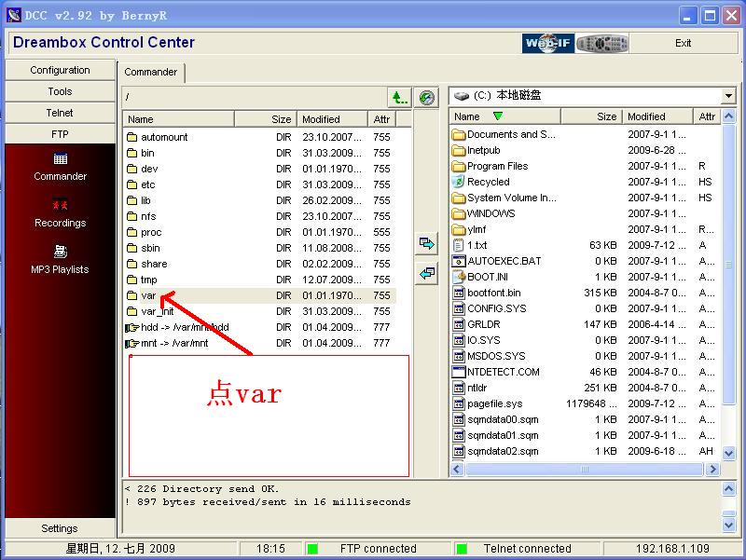Click the remote control icon in header
Image resolution: width=746 pixels, height=560 pixels.
point(601,43)
